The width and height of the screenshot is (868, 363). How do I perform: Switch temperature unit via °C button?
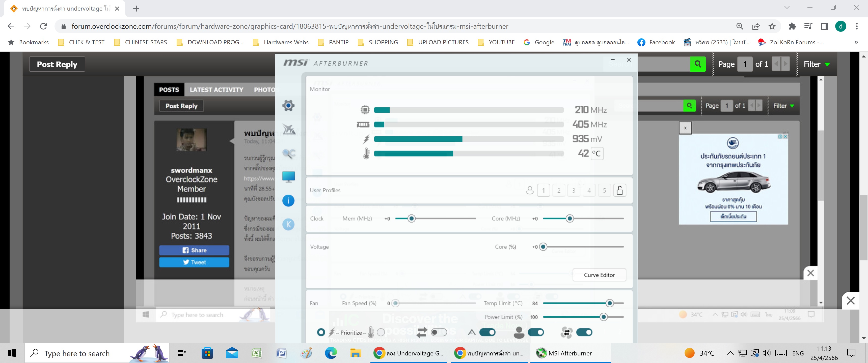coord(597,154)
